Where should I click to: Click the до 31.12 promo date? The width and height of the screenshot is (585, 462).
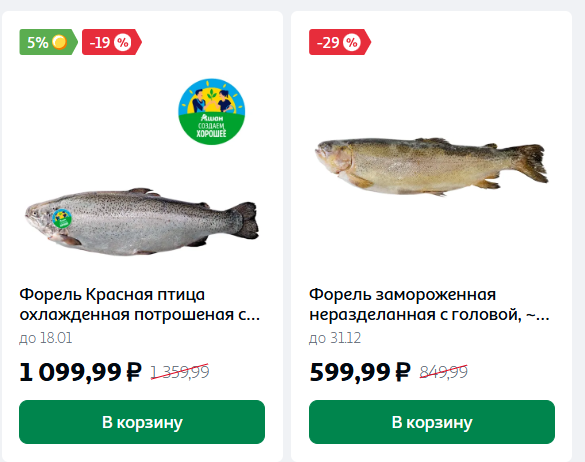tap(335, 338)
